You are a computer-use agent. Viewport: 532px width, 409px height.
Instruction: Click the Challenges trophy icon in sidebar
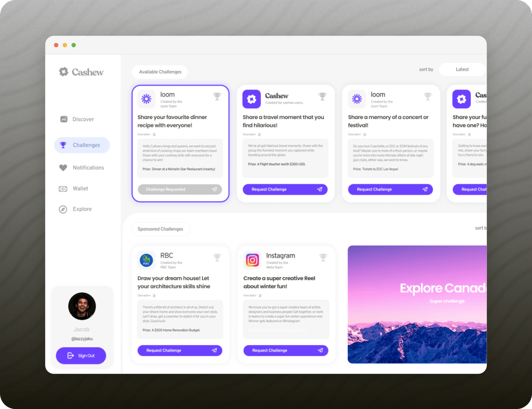pos(63,145)
